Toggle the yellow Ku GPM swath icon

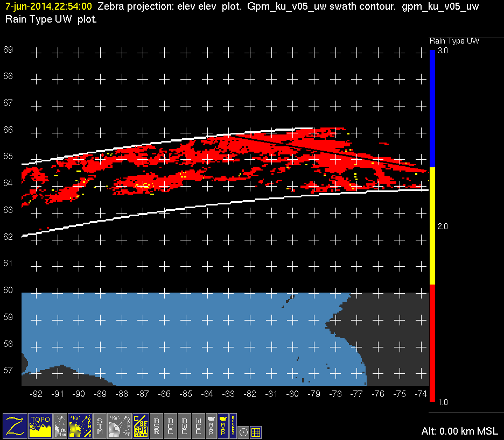(80, 426)
